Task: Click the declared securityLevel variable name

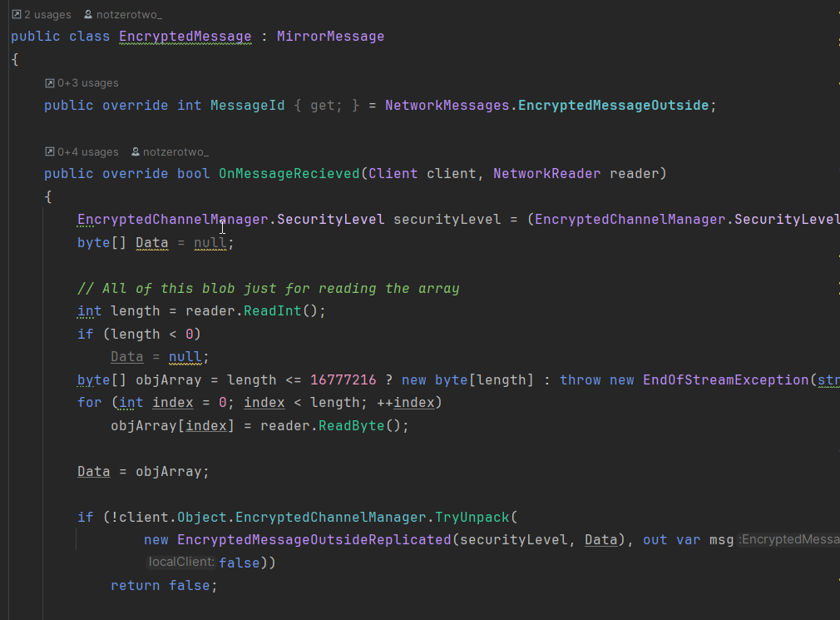Action: (447, 219)
